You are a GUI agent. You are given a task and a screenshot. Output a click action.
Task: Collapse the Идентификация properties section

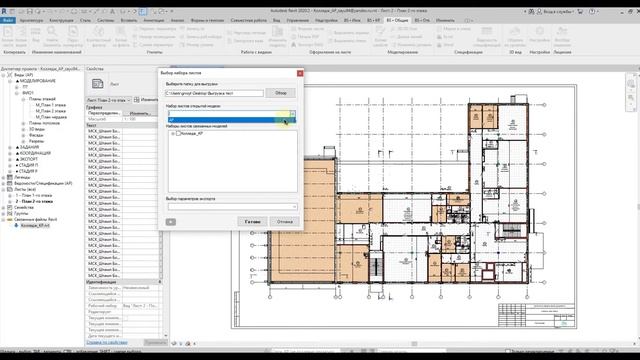pyautogui.click(x=160, y=282)
